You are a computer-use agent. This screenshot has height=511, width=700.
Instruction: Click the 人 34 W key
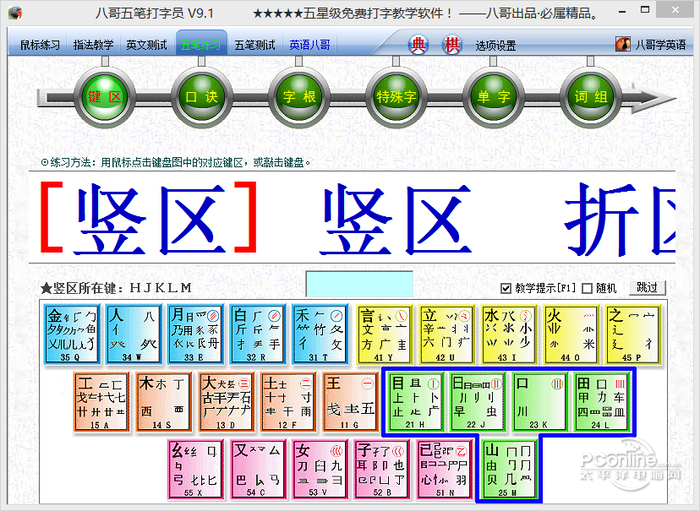[134, 334]
